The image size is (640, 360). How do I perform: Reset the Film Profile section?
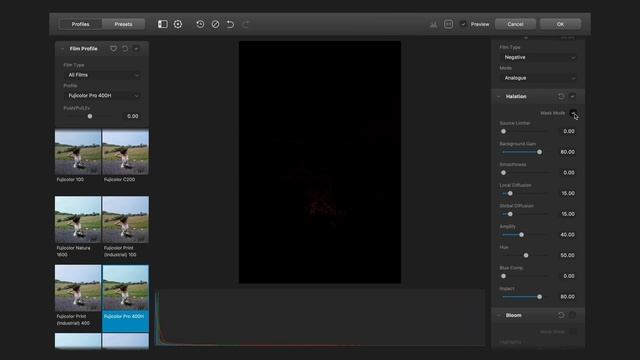(x=125, y=49)
